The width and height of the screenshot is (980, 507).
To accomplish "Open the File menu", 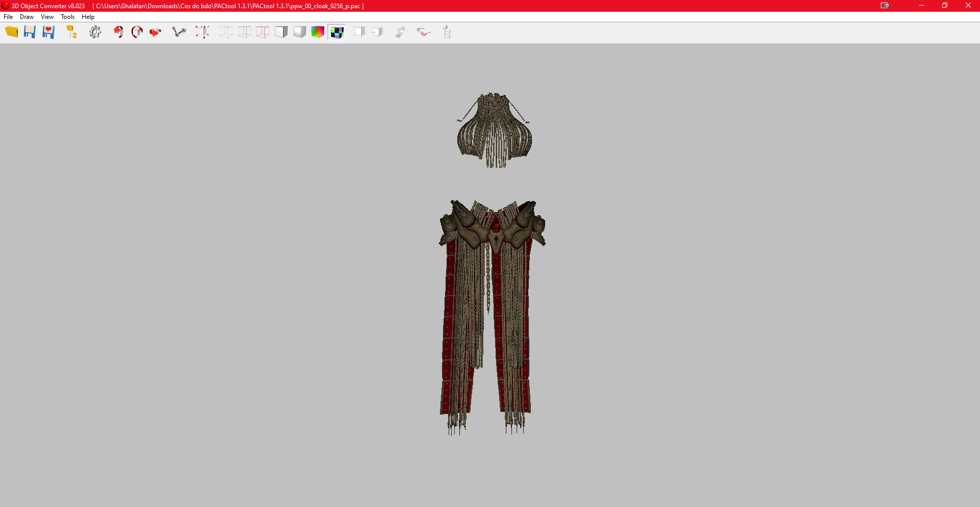I will click(x=8, y=17).
